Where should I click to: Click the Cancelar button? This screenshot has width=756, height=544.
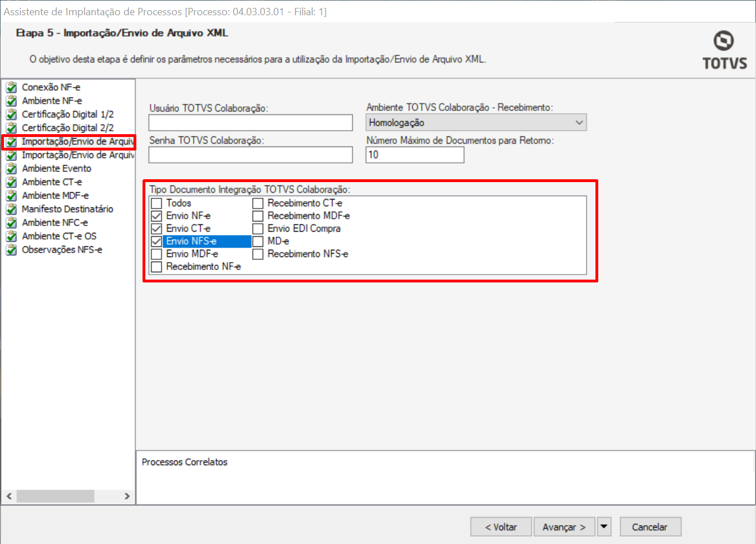click(650, 527)
